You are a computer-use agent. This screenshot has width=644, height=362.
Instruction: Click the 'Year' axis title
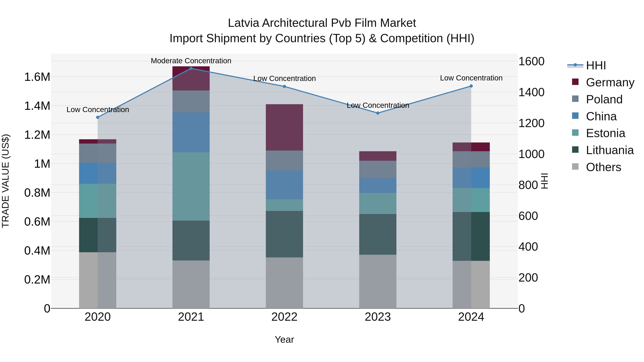284,339
